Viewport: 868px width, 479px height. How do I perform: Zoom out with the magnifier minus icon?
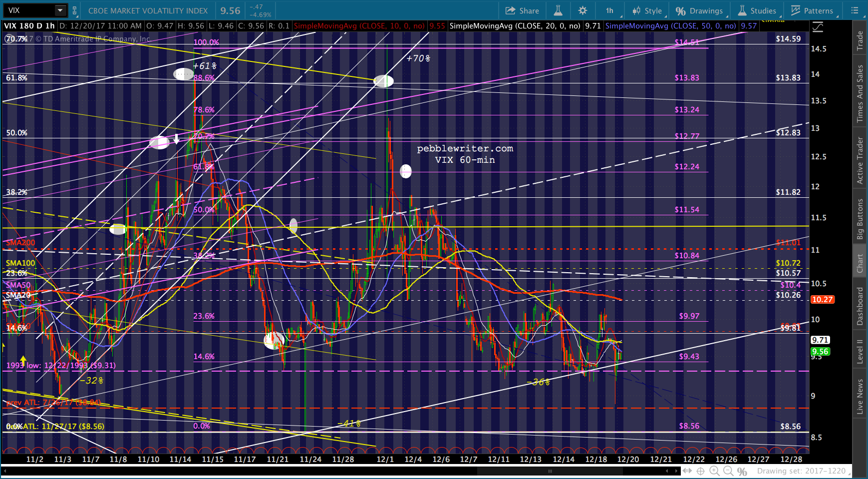click(x=728, y=471)
